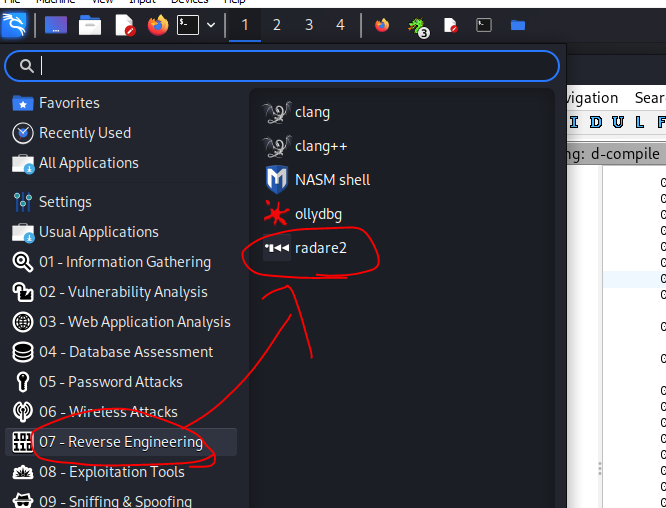The image size is (666, 508).
Task: Toggle the D filter in background window
Action: 596,122
